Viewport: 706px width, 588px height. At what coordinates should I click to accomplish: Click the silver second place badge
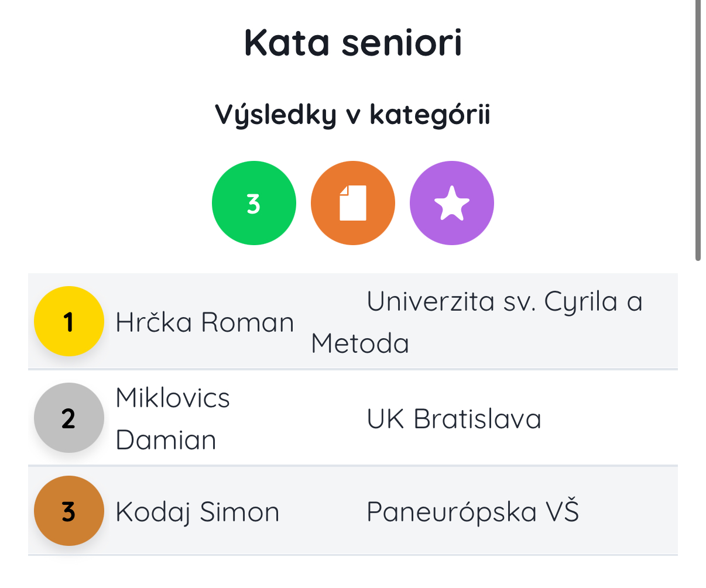click(69, 418)
